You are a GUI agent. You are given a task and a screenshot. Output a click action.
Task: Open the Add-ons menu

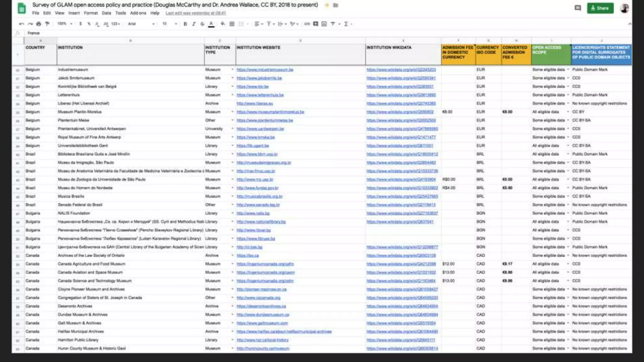coord(138,13)
